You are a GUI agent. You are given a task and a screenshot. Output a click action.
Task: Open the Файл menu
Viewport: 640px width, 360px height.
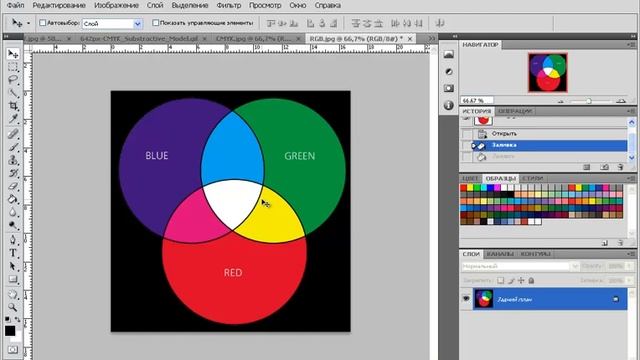click(16, 5)
